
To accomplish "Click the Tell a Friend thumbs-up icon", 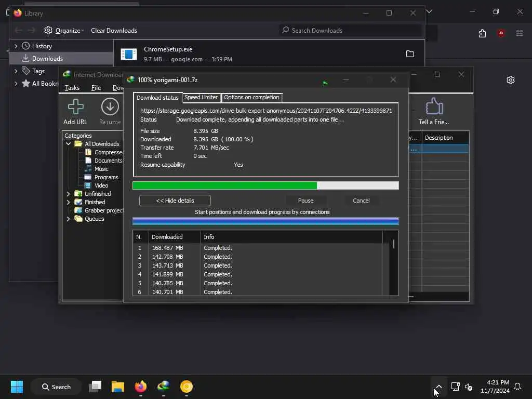I will tap(434, 106).
